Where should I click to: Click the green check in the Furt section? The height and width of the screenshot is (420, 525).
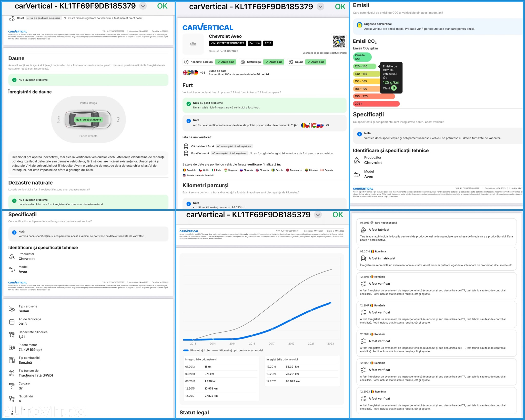coord(188,104)
